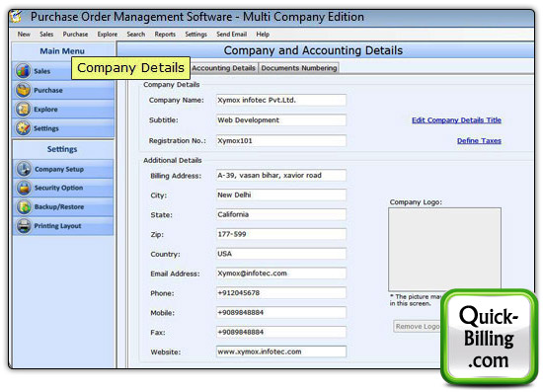Open the Search menu
Image resolution: width=543 pixels, height=392 pixels.
click(136, 35)
